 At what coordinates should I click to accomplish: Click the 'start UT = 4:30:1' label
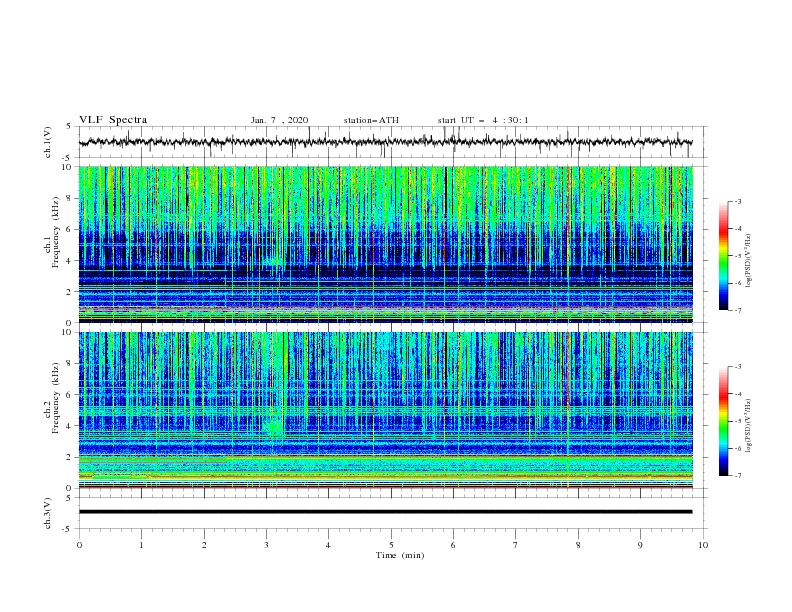pyautogui.click(x=483, y=120)
